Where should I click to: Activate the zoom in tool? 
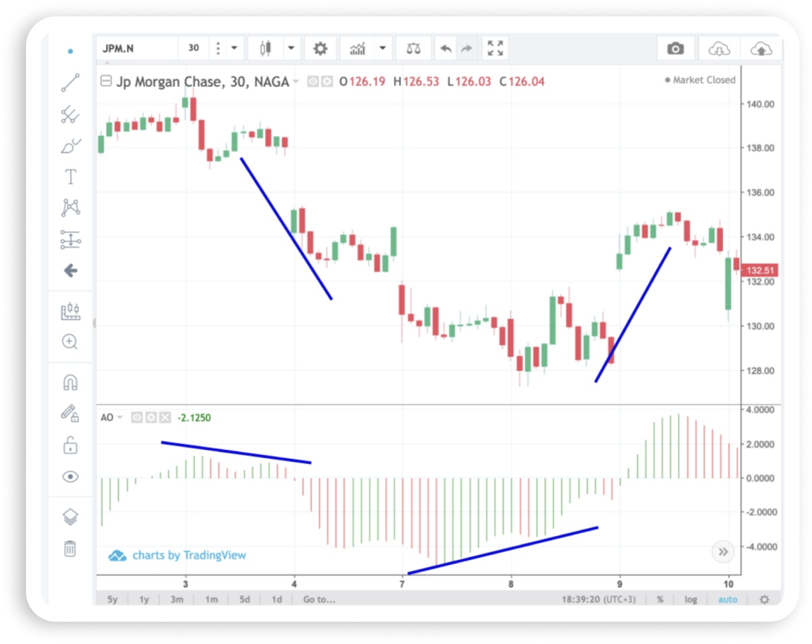point(70,342)
